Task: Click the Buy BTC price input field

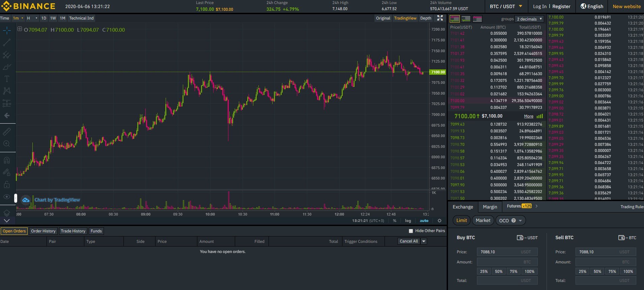Action: (x=507, y=252)
